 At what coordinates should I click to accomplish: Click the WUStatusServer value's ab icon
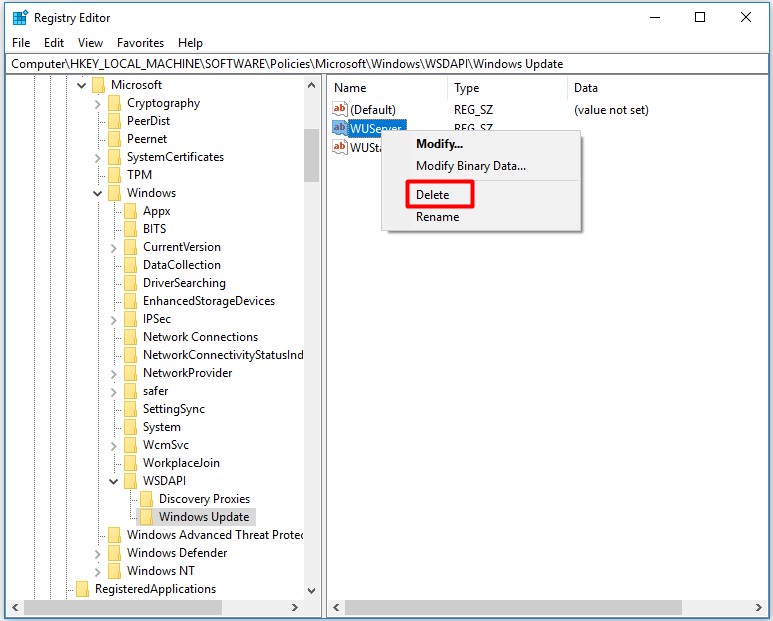(x=340, y=146)
